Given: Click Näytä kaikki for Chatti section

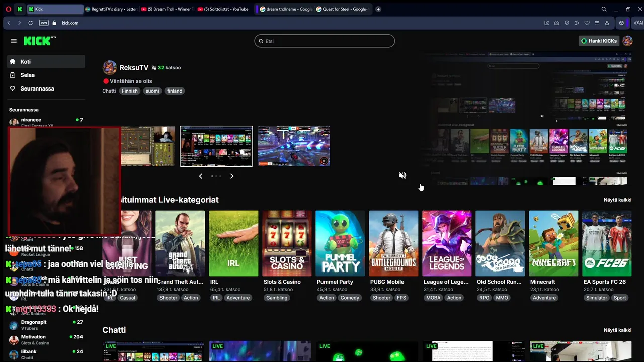Looking at the screenshot, I should point(617,330).
